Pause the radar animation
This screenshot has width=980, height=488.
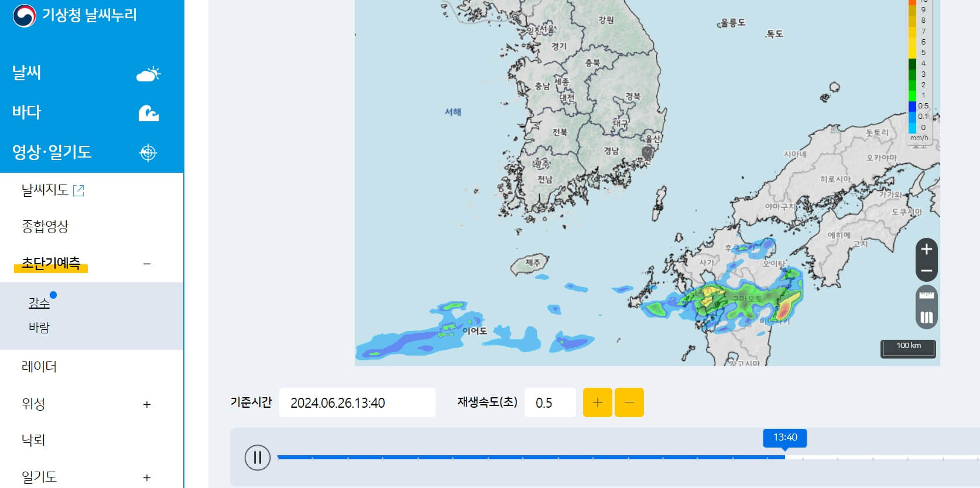point(258,458)
